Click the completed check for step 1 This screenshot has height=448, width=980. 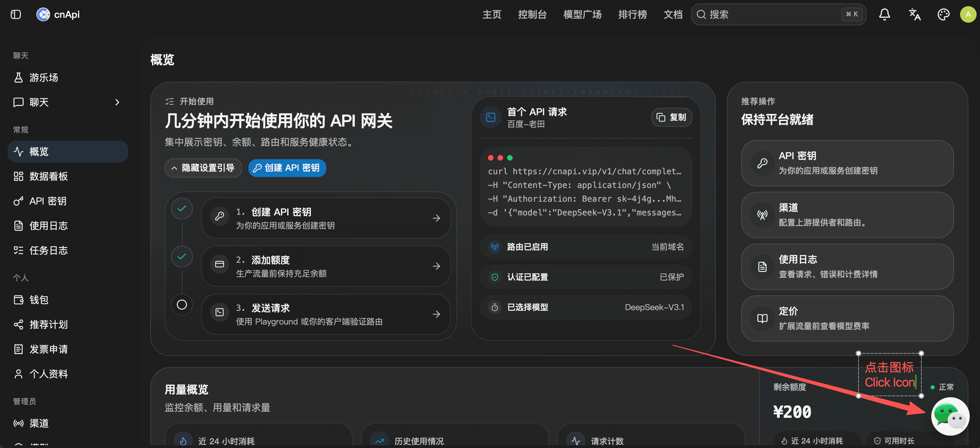pyautogui.click(x=182, y=208)
